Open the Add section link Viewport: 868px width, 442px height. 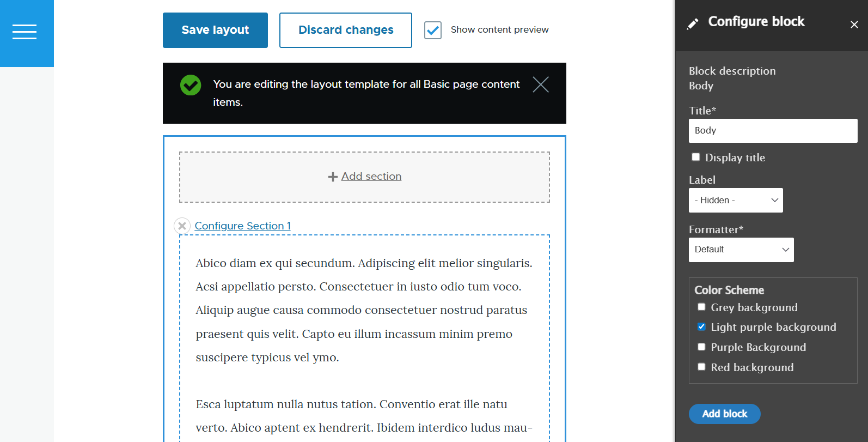(371, 177)
